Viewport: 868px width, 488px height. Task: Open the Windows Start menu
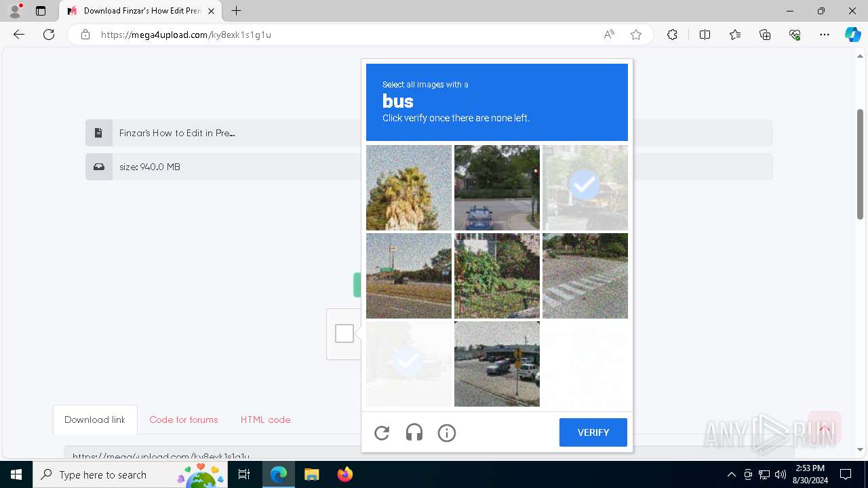[16, 474]
